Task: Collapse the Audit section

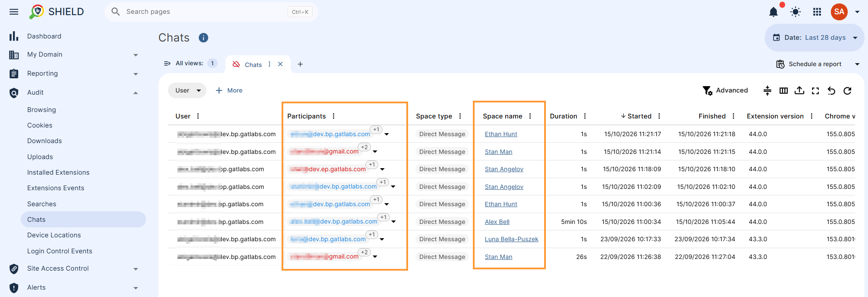Action: coord(136,93)
